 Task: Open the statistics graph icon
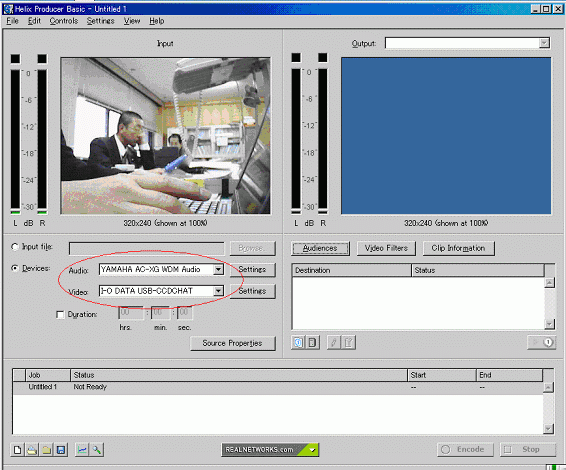pos(82,450)
